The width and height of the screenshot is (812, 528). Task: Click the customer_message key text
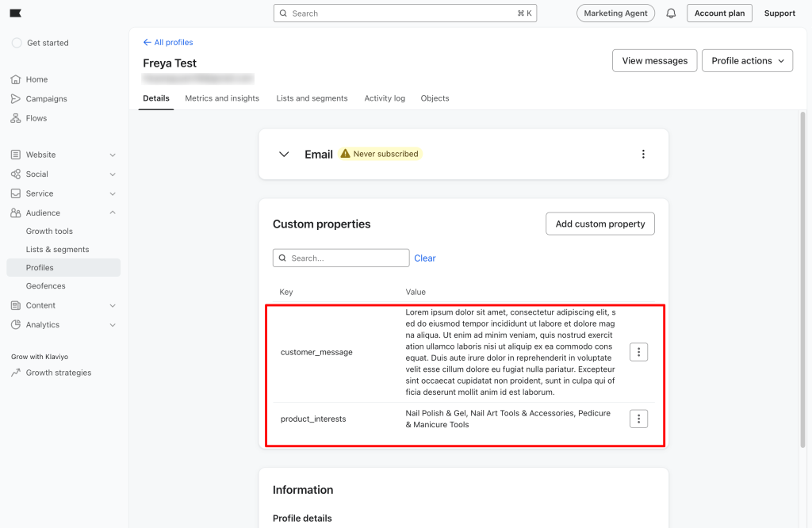[x=316, y=352]
